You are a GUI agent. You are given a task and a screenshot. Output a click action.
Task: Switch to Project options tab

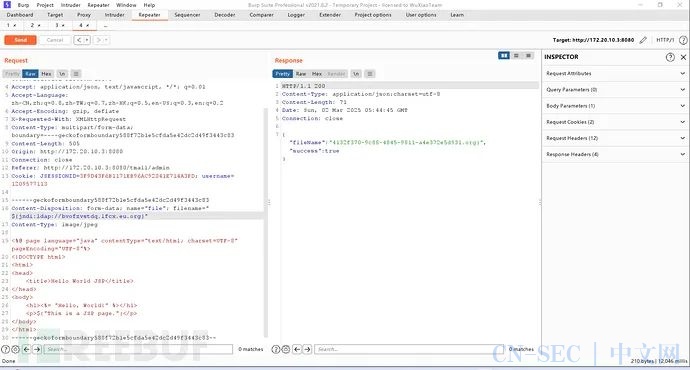[x=373, y=15]
